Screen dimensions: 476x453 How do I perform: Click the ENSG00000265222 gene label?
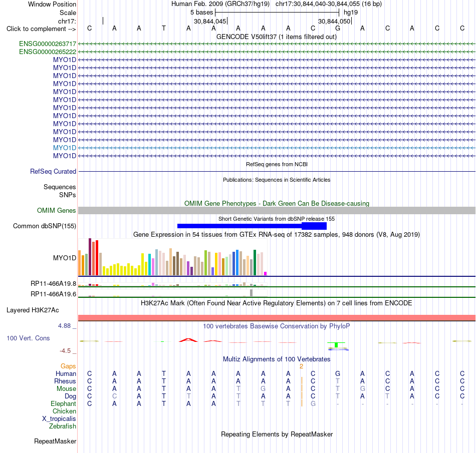(48, 52)
